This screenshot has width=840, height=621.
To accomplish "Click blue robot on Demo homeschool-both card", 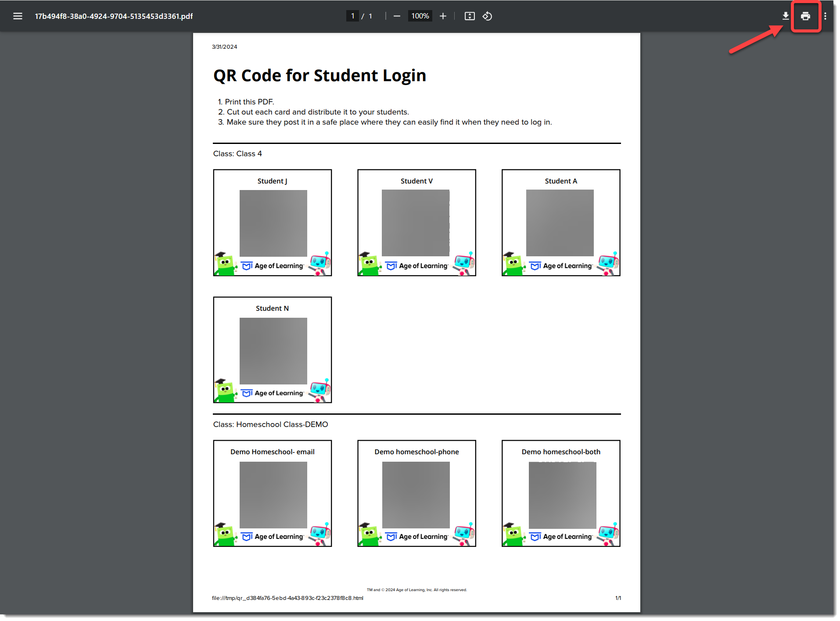I will (608, 535).
